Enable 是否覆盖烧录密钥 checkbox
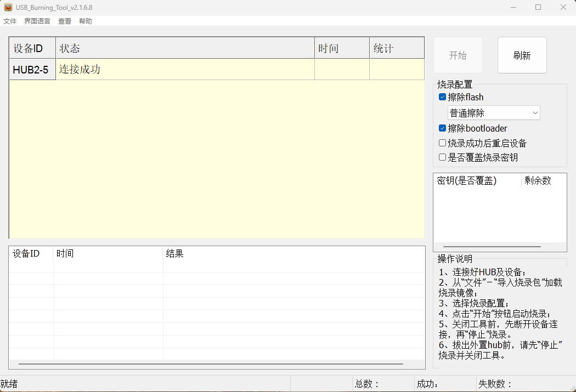The width and height of the screenshot is (576, 392). click(442, 158)
